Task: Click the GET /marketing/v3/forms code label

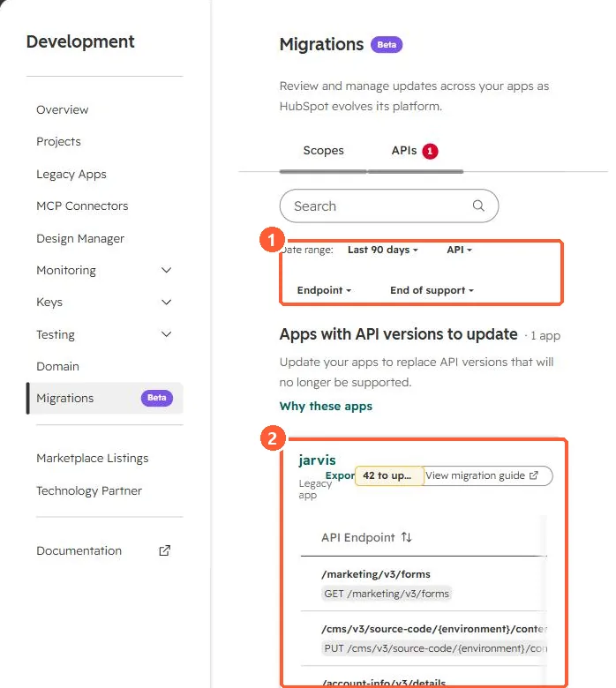Action: 387,594
